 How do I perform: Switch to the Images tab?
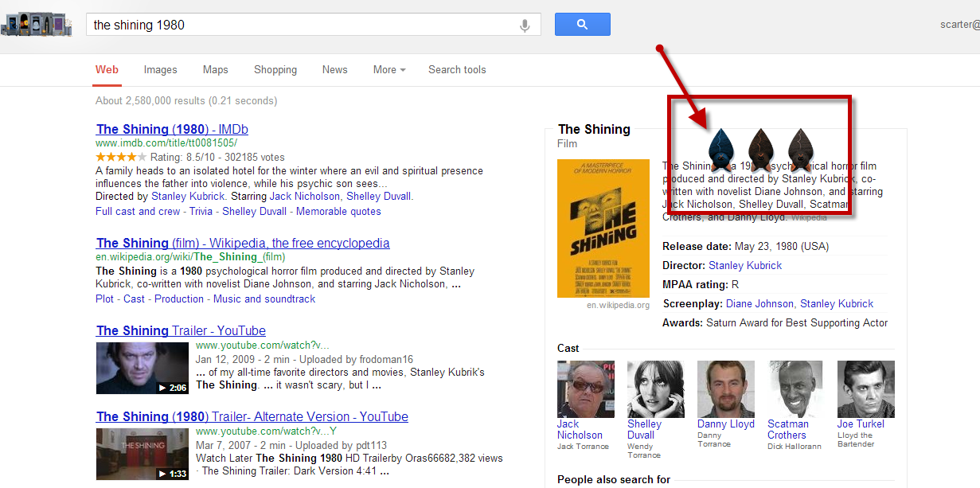[160, 69]
